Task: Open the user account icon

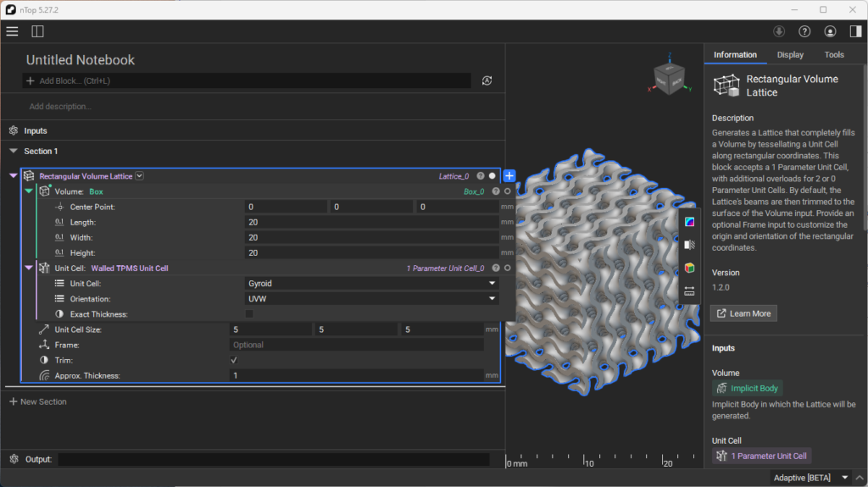Action: [x=830, y=31]
